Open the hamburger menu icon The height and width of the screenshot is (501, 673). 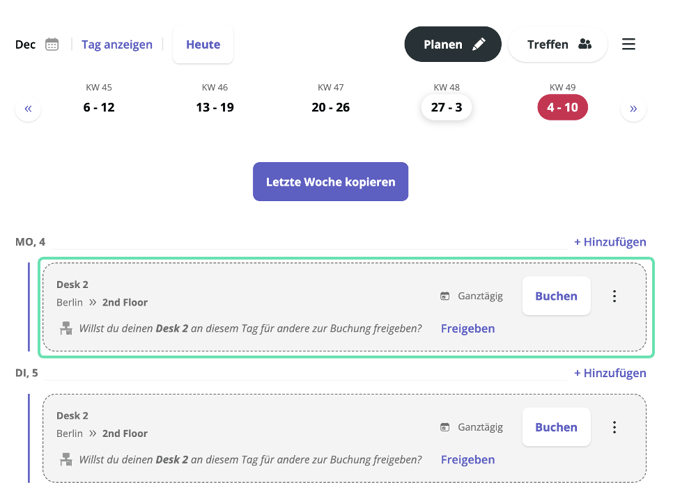(628, 44)
